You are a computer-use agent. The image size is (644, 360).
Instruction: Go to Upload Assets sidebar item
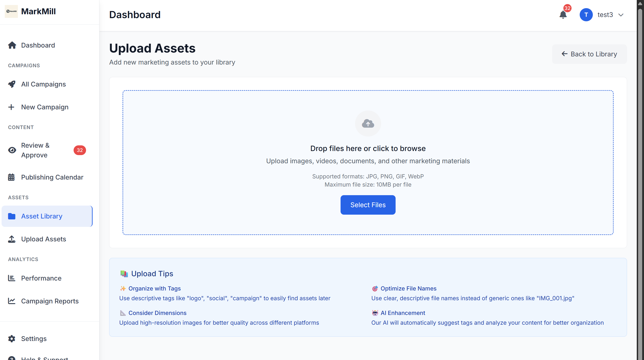point(43,239)
